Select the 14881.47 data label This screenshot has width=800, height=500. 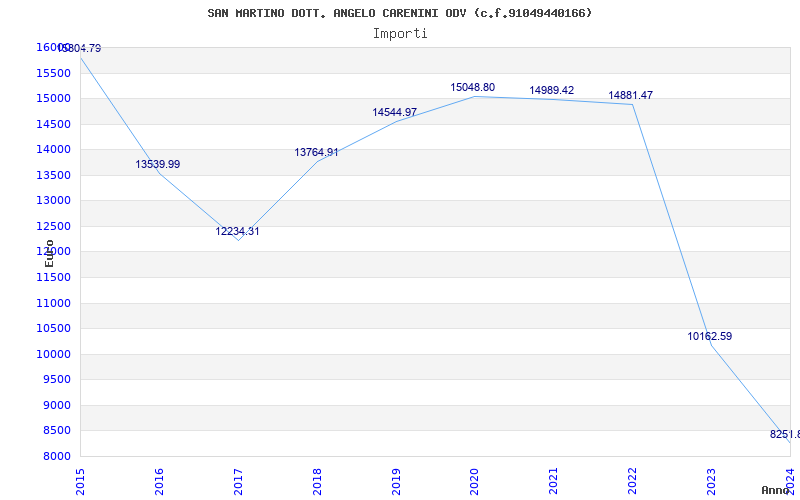tap(631, 95)
